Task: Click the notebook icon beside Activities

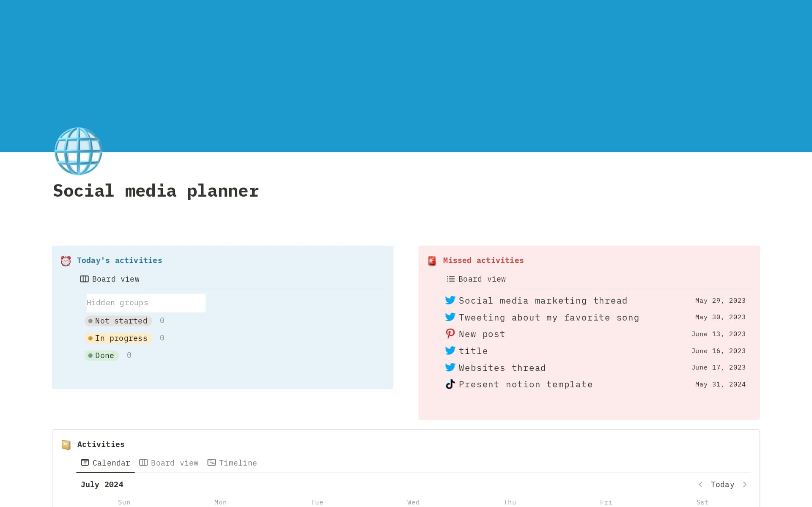Action: pyautogui.click(x=66, y=444)
